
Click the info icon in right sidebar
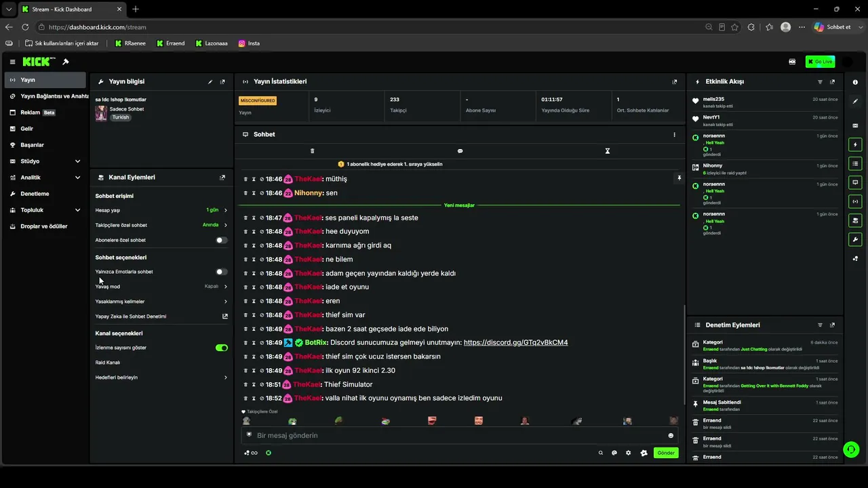click(x=855, y=82)
